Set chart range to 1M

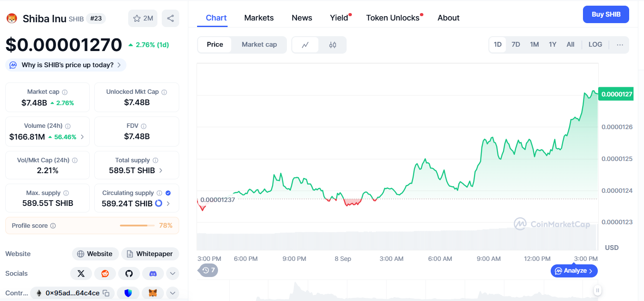535,44
